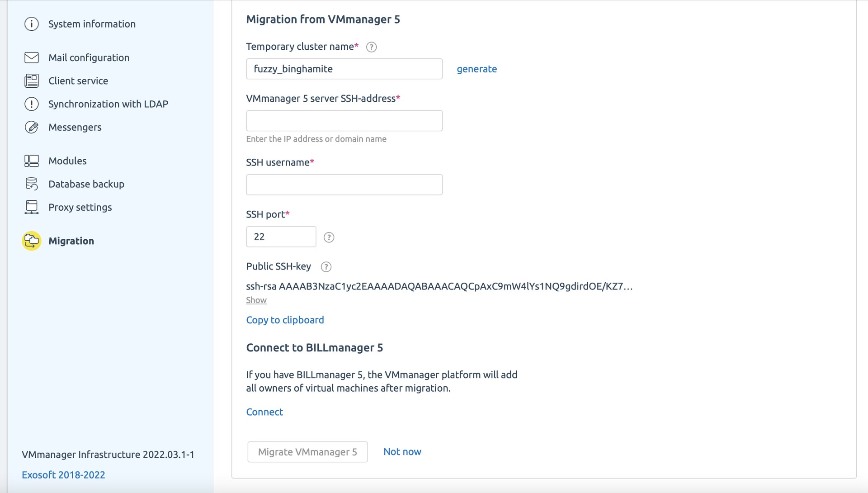Click the Connect to BILLmanager 5 heading
Image resolution: width=868 pixels, height=493 pixels.
[314, 348]
